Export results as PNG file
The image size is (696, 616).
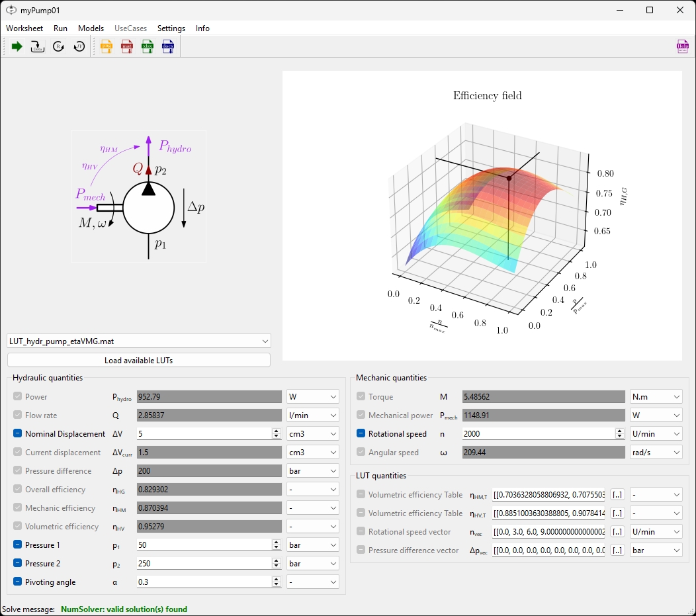pos(106,46)
